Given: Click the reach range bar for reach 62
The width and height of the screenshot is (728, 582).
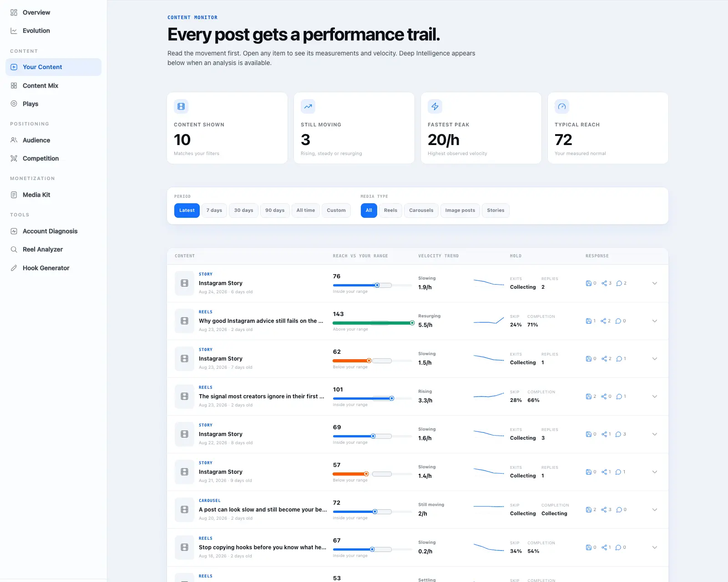Looking at the screenshot, I should click(372, 361).
